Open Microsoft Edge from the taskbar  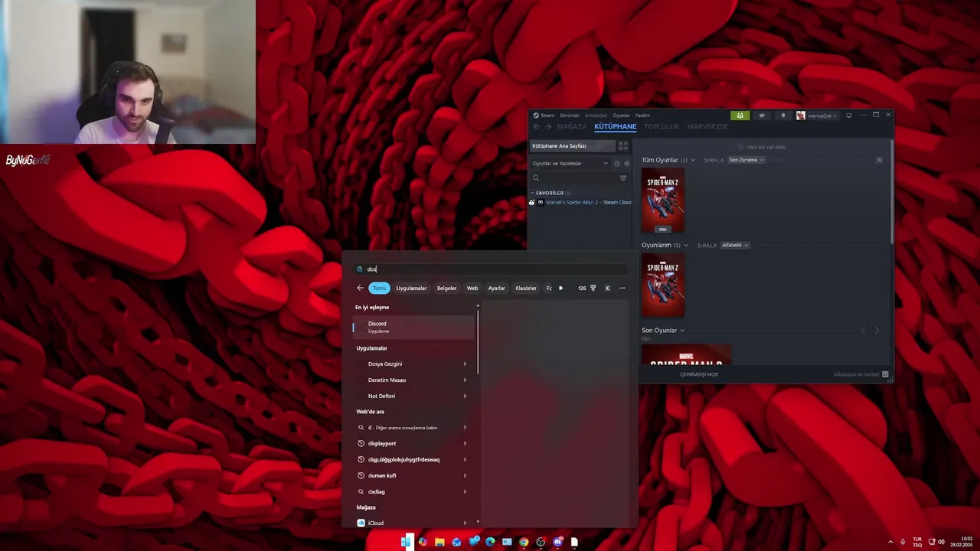[x=490, y=542]
